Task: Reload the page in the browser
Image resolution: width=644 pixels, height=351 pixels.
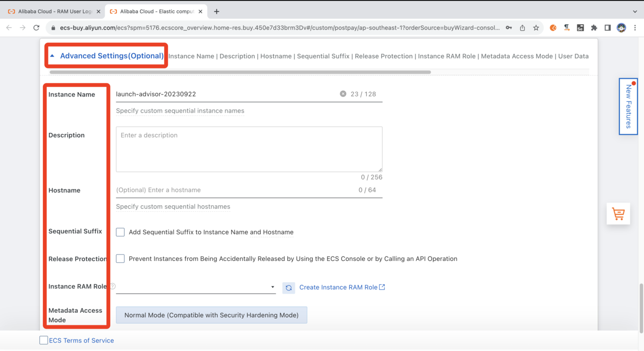Action: point(36,28)
